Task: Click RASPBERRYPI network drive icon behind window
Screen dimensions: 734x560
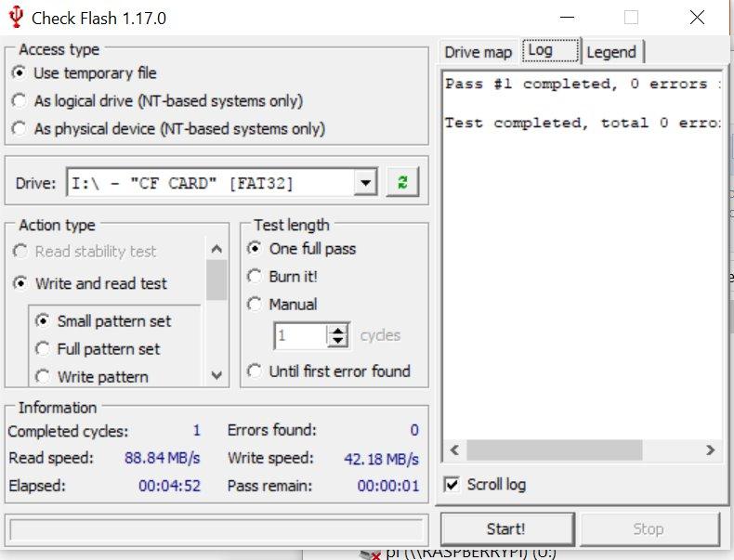Action: [x=370, y=554]
